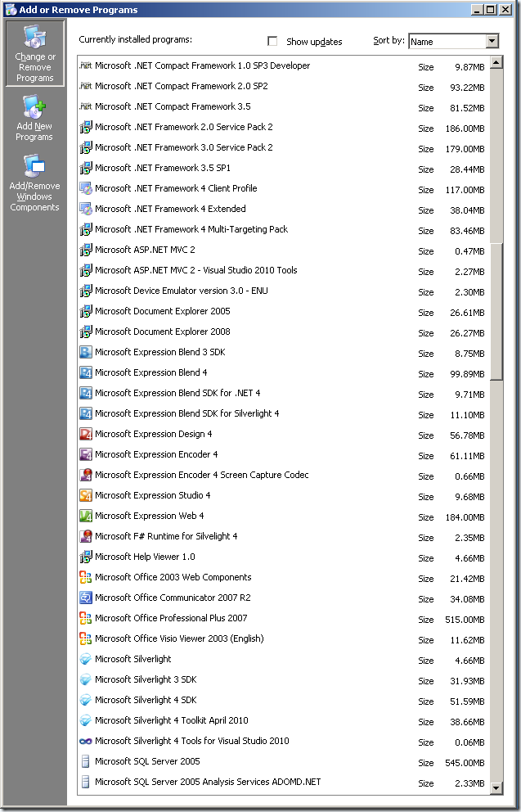Click the 186.00MB size value
521x812 pixels.
pos(465,129)
